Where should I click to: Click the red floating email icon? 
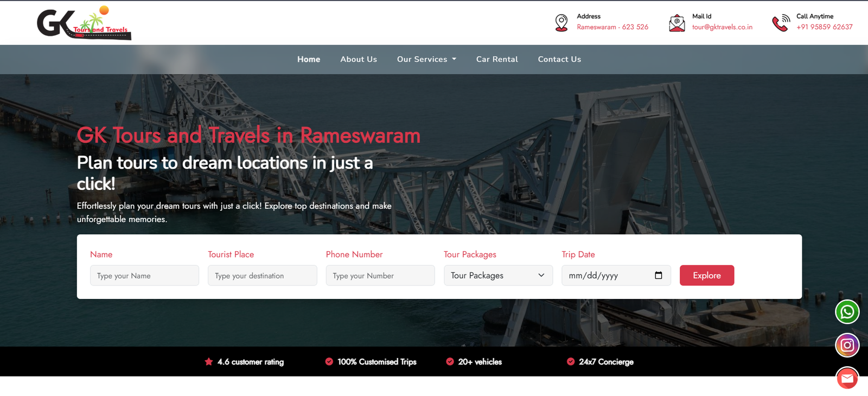(x=847, y=378)
